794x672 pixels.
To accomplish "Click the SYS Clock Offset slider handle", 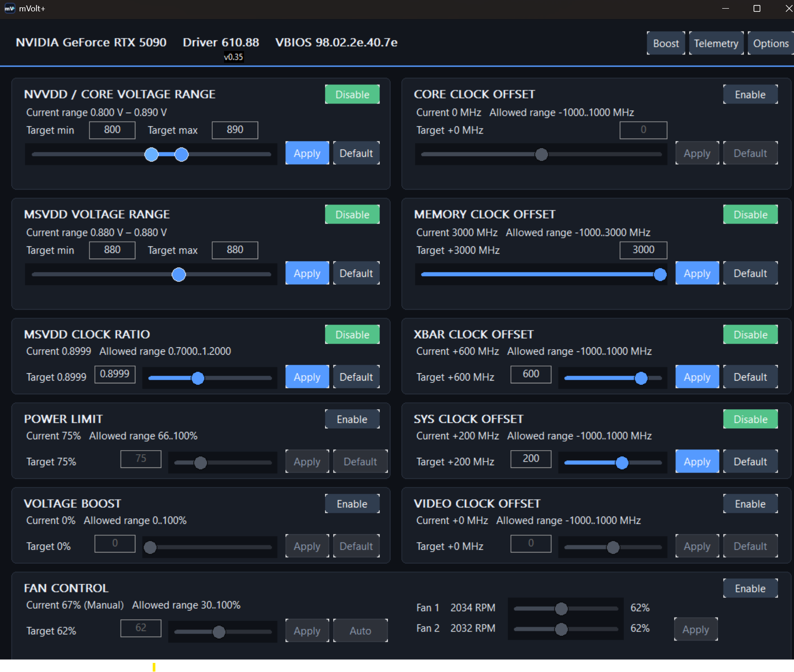I will point(622,463).
